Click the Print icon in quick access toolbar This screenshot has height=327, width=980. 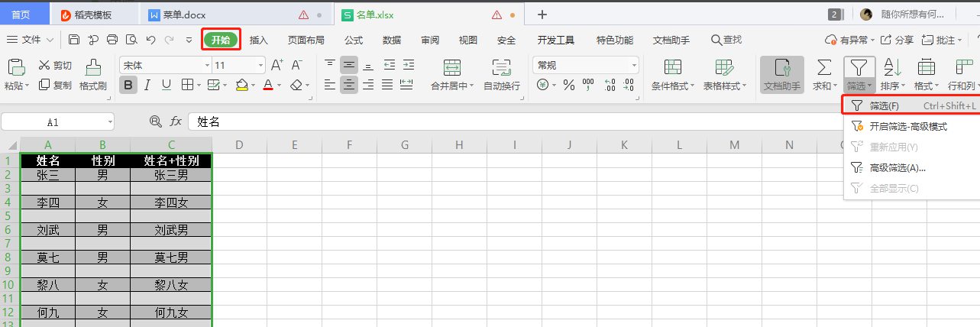(x=112, y=40)
